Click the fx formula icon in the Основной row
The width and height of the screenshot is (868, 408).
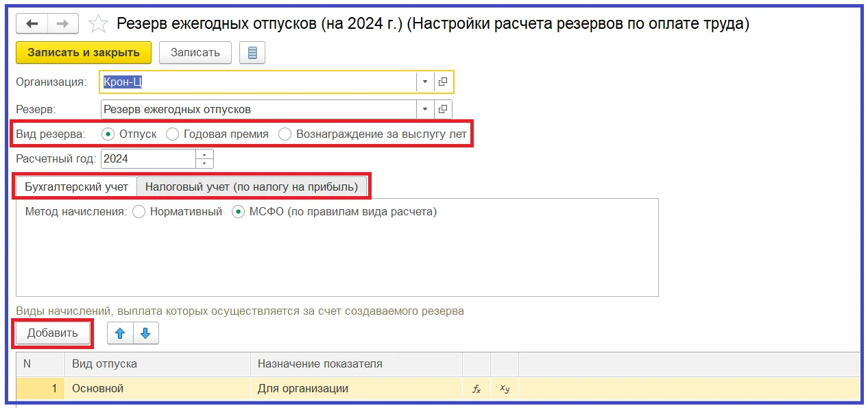(x=477, y=389)
